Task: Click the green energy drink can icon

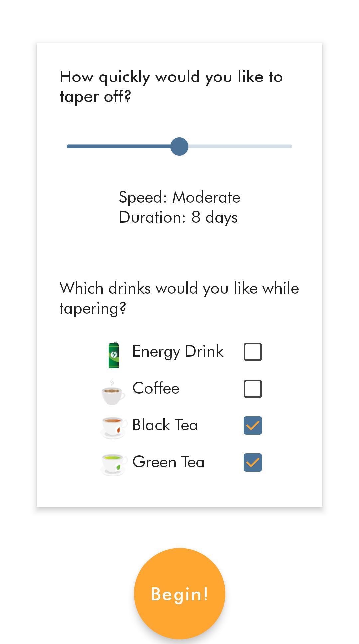Action: [x=114, y=355]
